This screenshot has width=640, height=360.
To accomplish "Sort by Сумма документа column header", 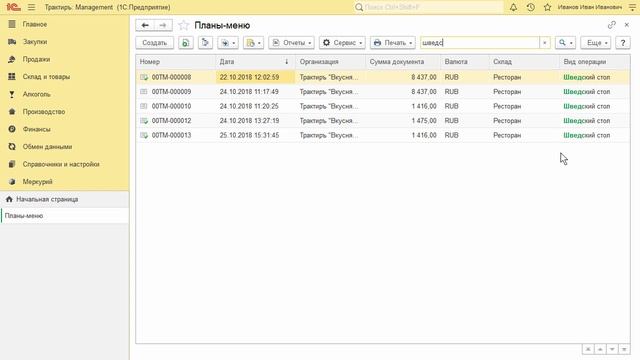I will [403, 62].
